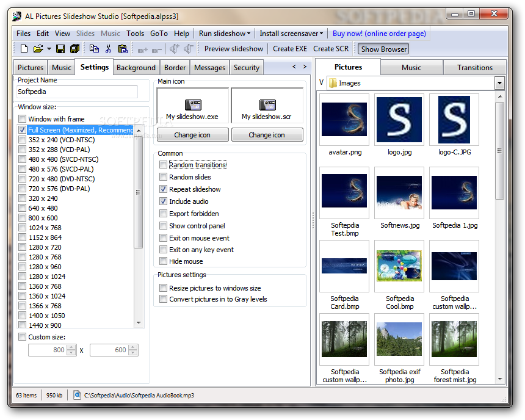Check the 640 x 480 window size
The width and height of the screenshot is (525, 420).
(22, 208)
